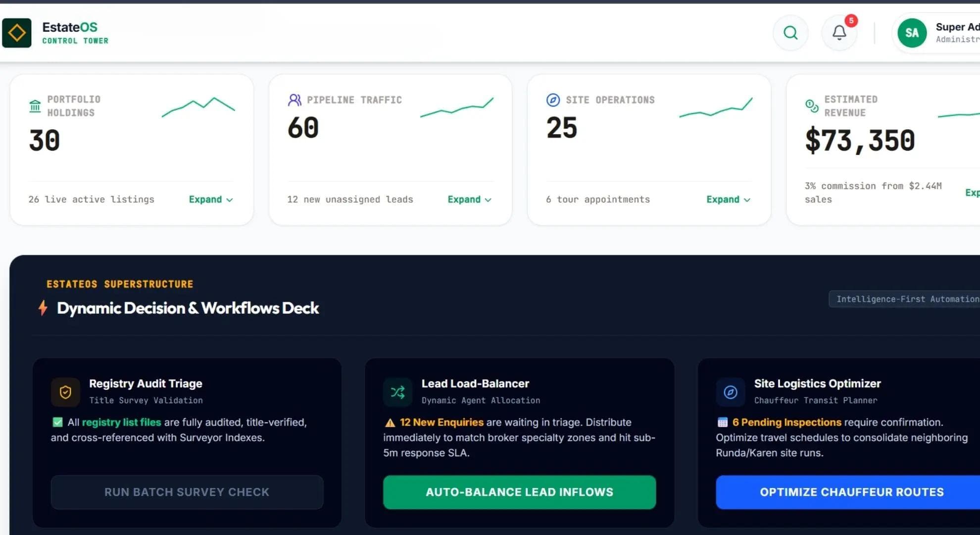Click the 'Registry Audit Triage' title
Viewport: 980px width, 535px height.
[x=146, y=383]
